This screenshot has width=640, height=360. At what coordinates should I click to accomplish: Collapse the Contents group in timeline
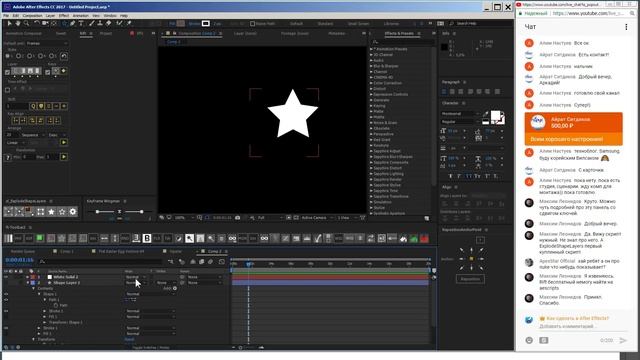(x=34, y=288)
